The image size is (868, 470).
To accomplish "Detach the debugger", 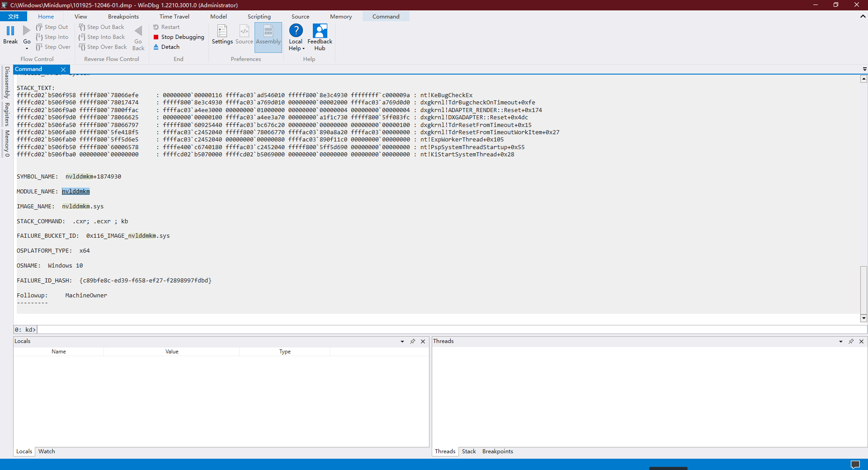I will click(x=166, y=47).
